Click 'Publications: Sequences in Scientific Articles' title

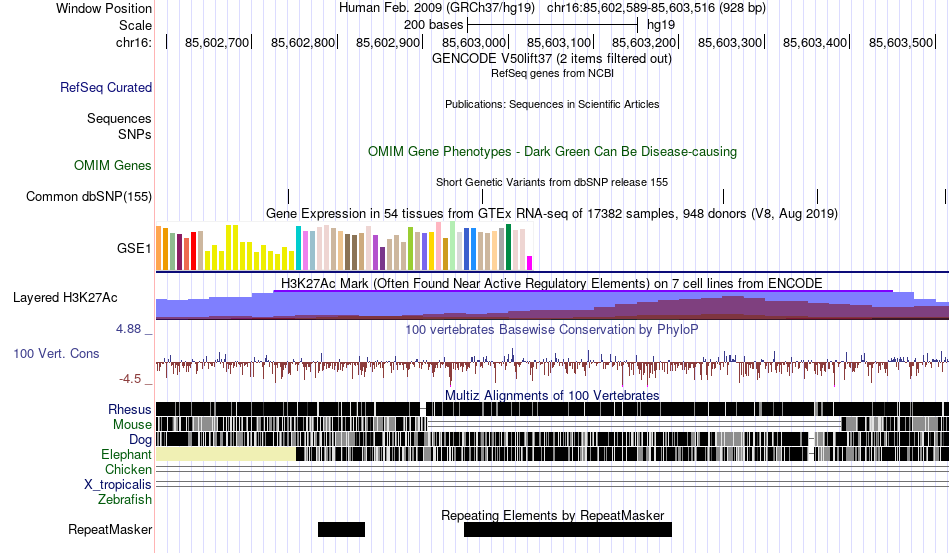click(x=552, y=104)
